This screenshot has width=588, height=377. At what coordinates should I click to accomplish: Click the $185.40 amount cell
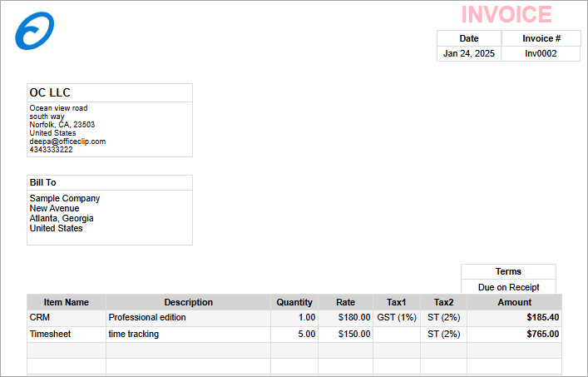point(542,317)
